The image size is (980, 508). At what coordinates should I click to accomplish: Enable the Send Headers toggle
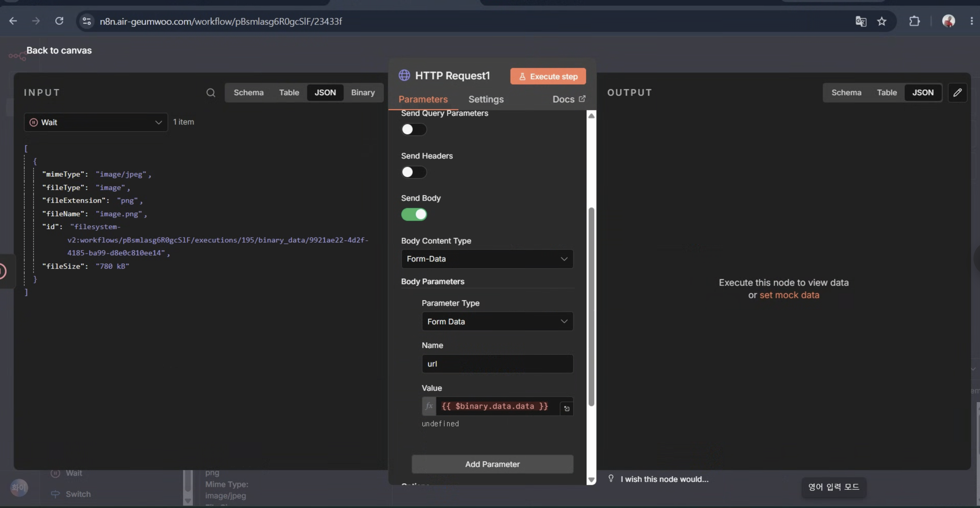pos(413,172)
